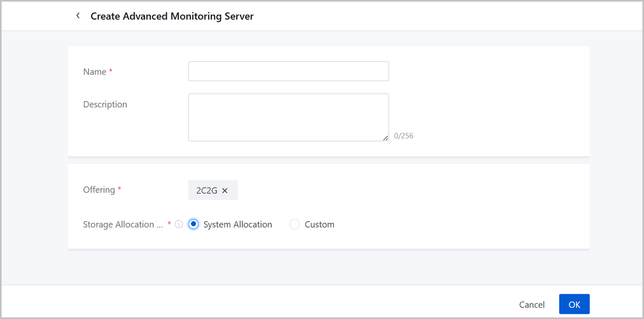Click the 0/256 character counter

[404, 136]
